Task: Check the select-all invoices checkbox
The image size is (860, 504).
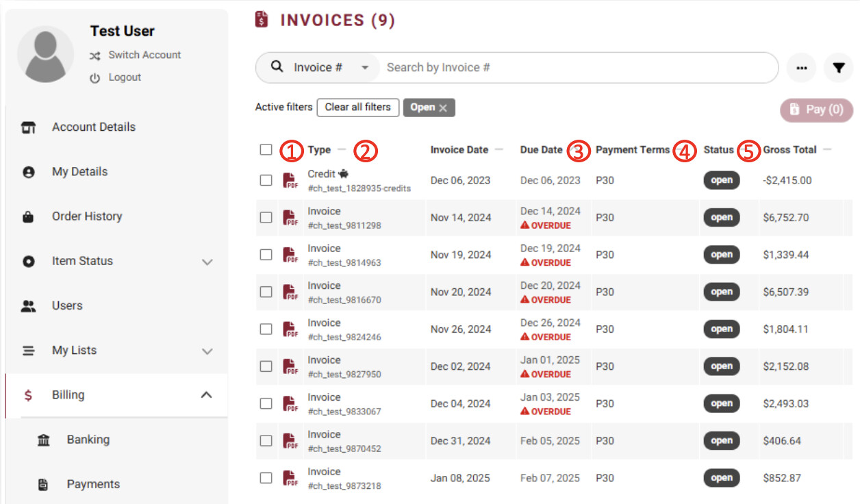Action: (x=266, y=150)
